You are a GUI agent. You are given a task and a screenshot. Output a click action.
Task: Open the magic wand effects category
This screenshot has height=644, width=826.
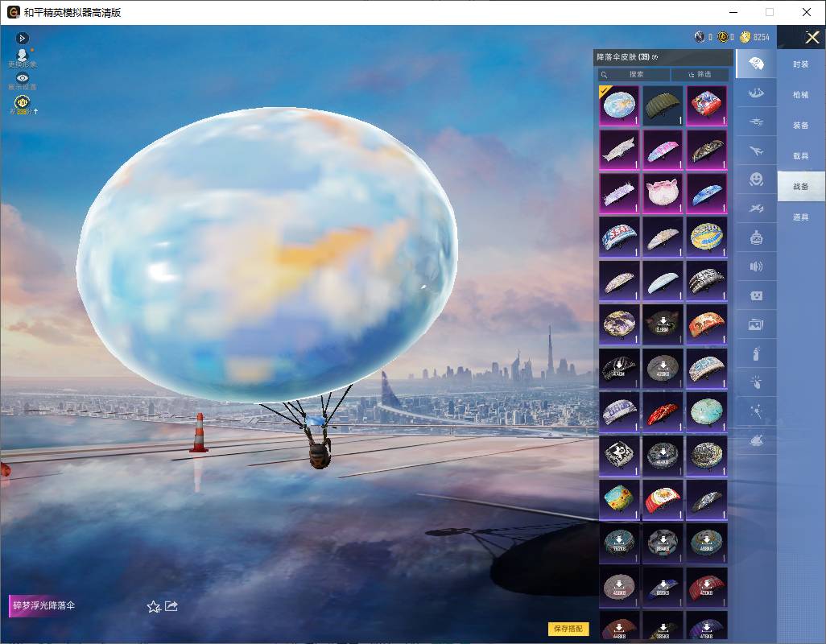pyautogui.click(x=756, y=411)
